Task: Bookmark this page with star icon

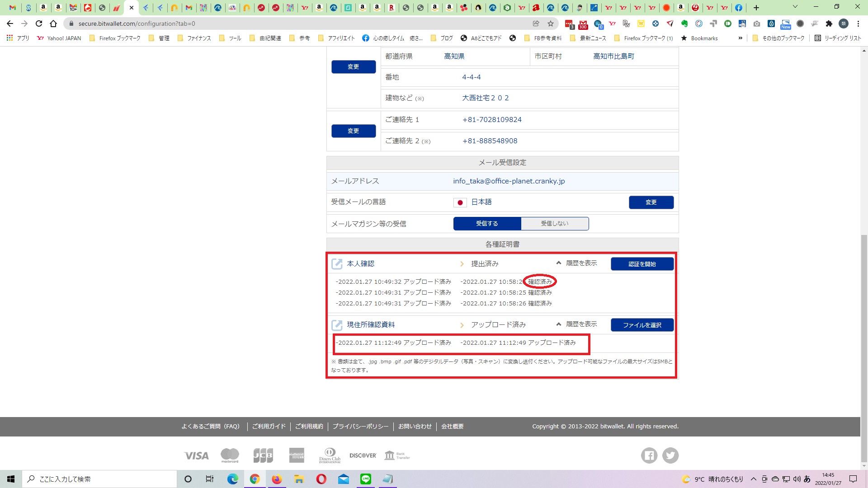Action: click(x=550, y=23)
